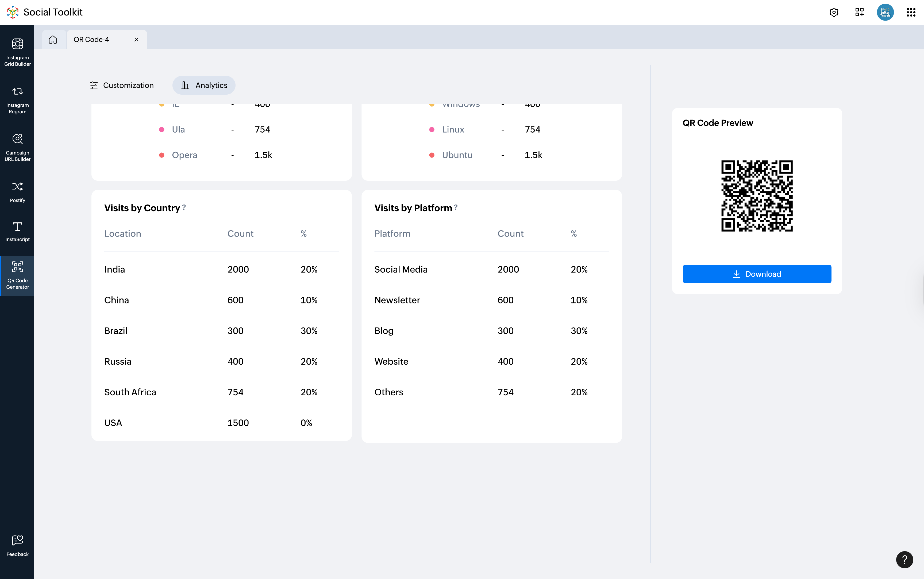924x579 pixels.
Task: Open Campaign URL Builder tool
Action: (x=17, y=148)
